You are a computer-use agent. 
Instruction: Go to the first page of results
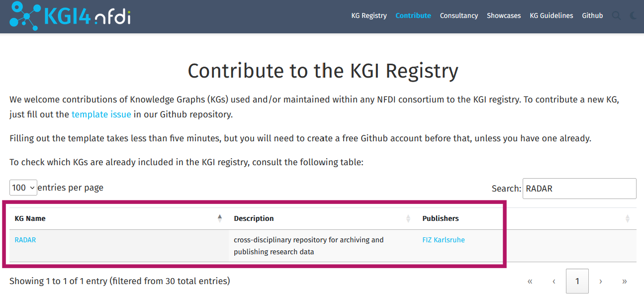click(x=530, y=281)
